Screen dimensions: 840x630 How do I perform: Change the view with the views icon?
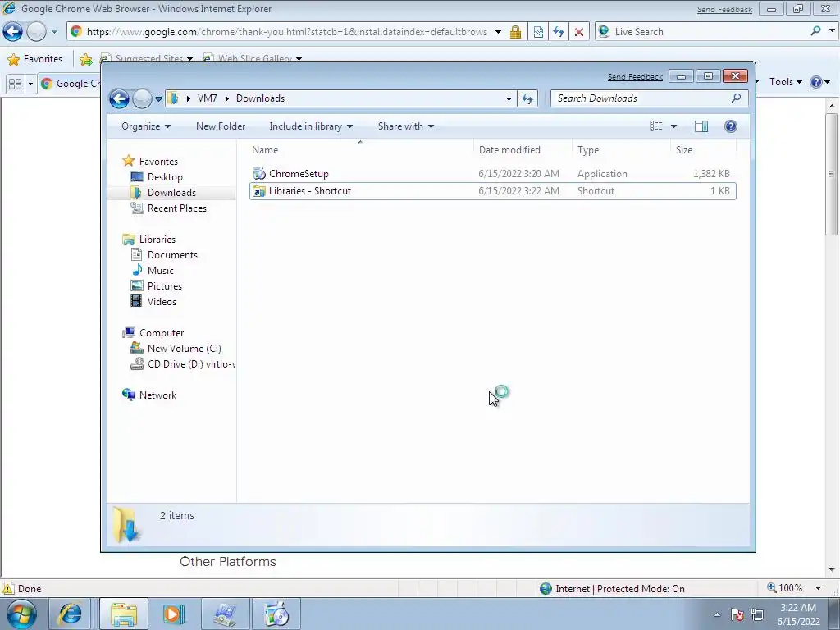click(655, 126)
